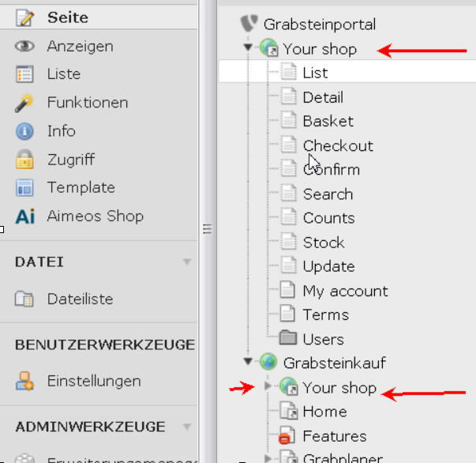Click the Template module icon
The width and height of the screenshot is (476, 463).
click(25, 188)
